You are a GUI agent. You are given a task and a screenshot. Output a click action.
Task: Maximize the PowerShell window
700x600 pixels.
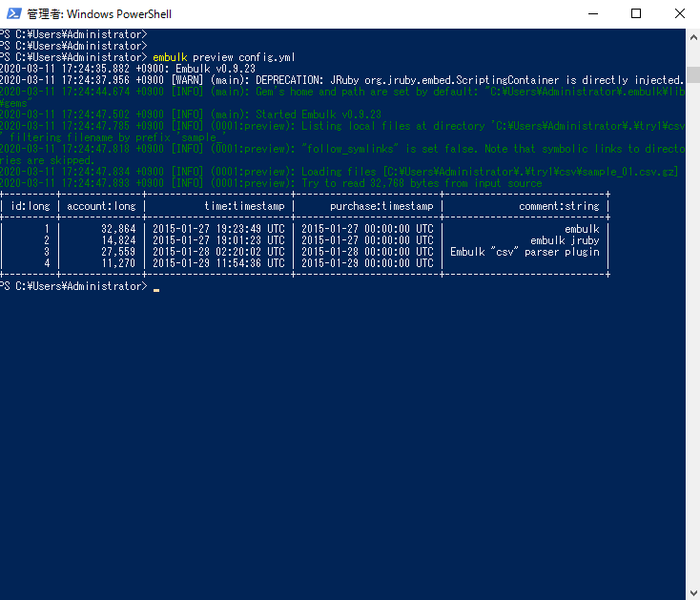pyautogui.click(x=636, y=14)
